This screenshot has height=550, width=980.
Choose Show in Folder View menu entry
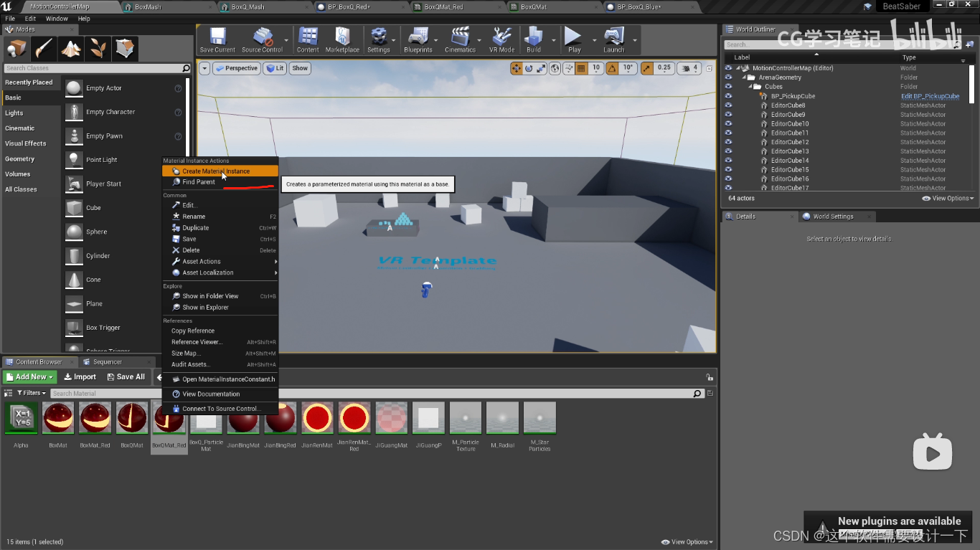click(220, 296)
